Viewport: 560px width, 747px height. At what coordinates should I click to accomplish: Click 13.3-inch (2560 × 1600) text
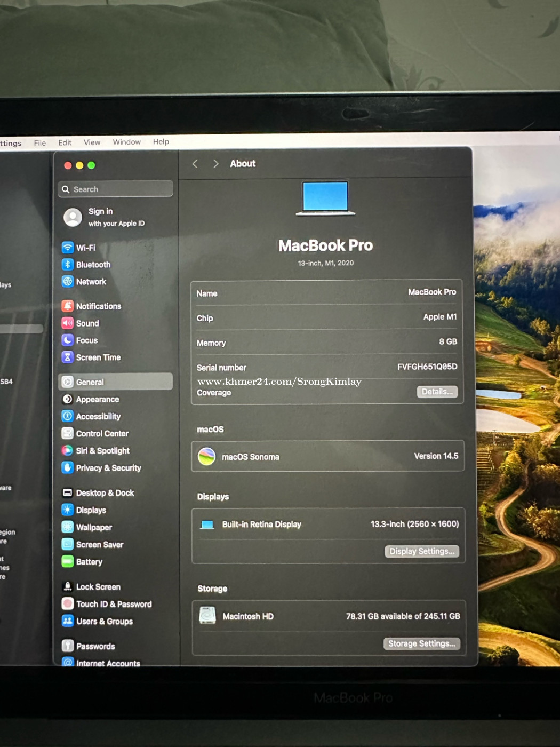coord(415,524)
